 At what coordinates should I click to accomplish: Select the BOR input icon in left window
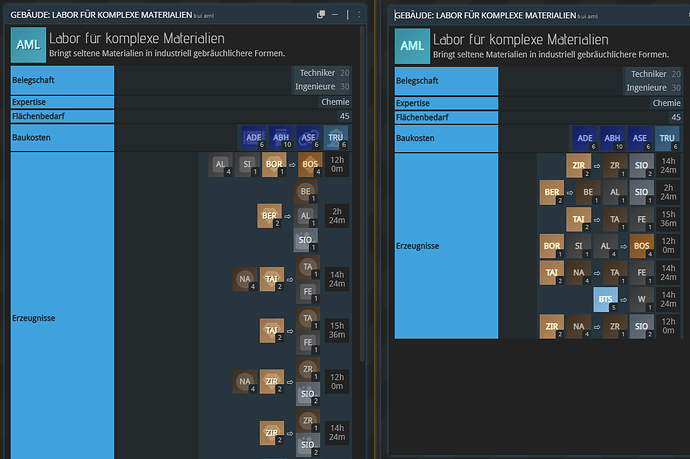(274, 164)
